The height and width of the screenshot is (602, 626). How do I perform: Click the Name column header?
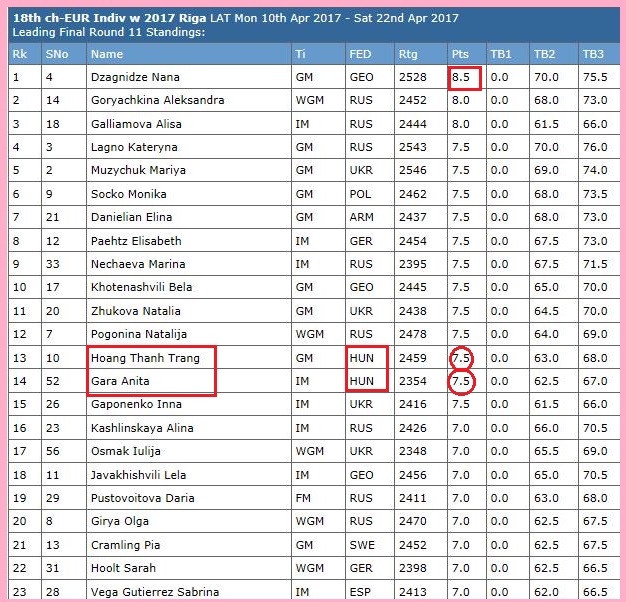[107, 54]
